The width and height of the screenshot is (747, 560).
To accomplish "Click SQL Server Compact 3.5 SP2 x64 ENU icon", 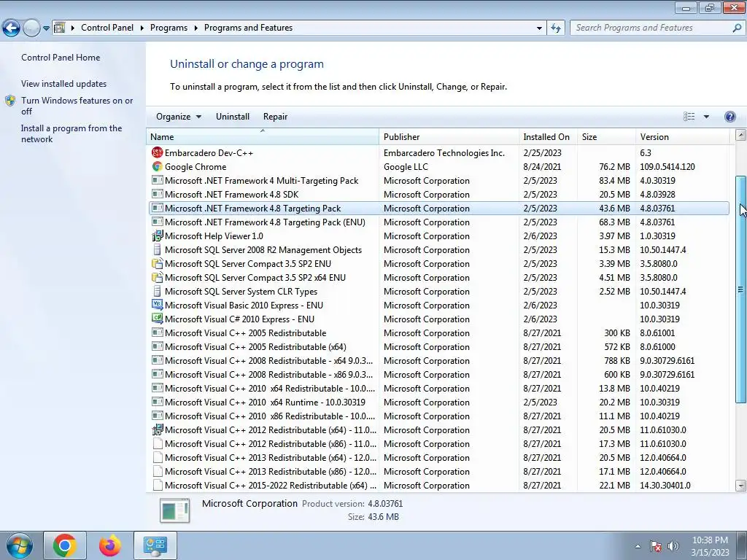I will (x=157, y=277).
